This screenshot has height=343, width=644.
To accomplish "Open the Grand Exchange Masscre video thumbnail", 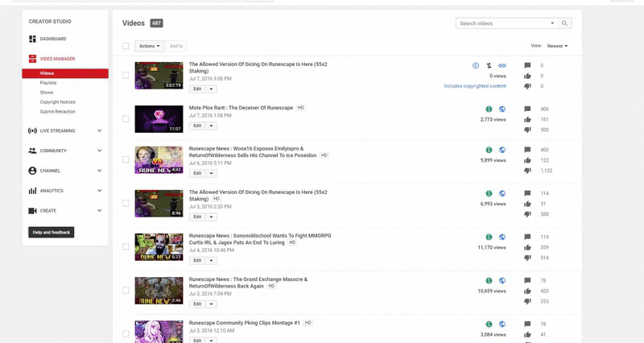I will point(159,291).
